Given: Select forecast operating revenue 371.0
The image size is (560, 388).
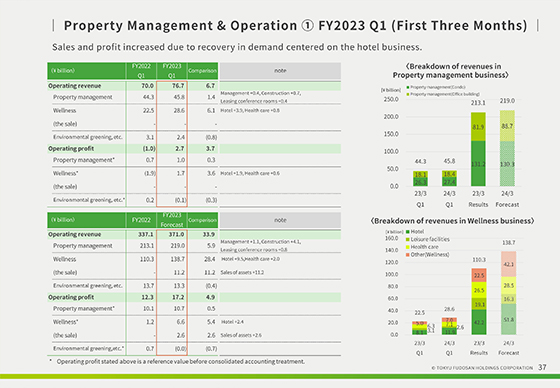Looking at the screenshot, I should (177, 234).
